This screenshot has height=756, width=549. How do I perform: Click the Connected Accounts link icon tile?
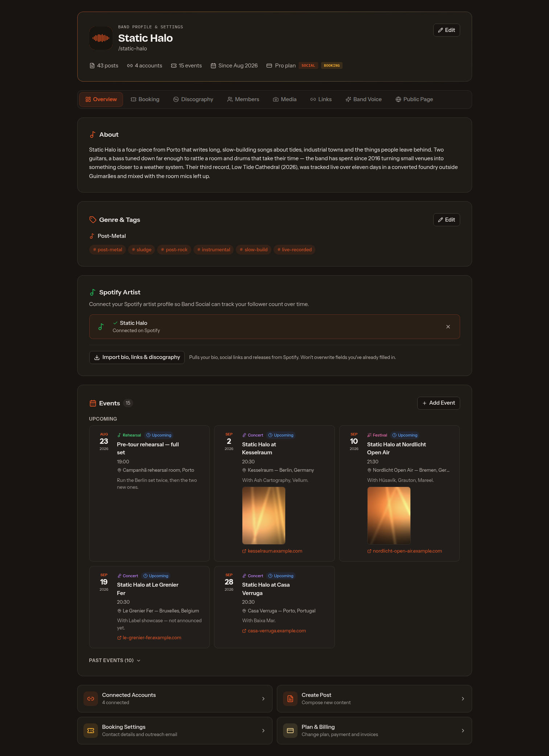(91, 699)
